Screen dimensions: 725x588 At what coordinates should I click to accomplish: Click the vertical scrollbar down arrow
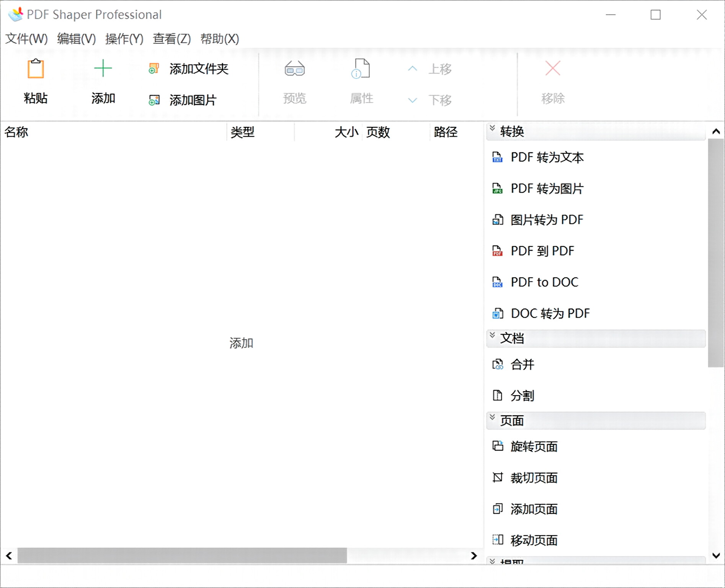716,555
